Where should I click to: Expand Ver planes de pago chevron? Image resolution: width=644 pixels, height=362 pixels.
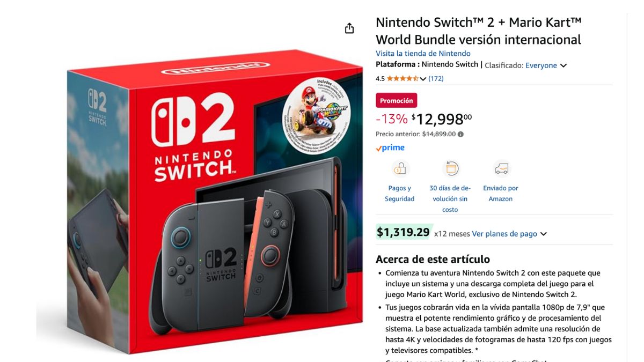(x=544, y=234)
